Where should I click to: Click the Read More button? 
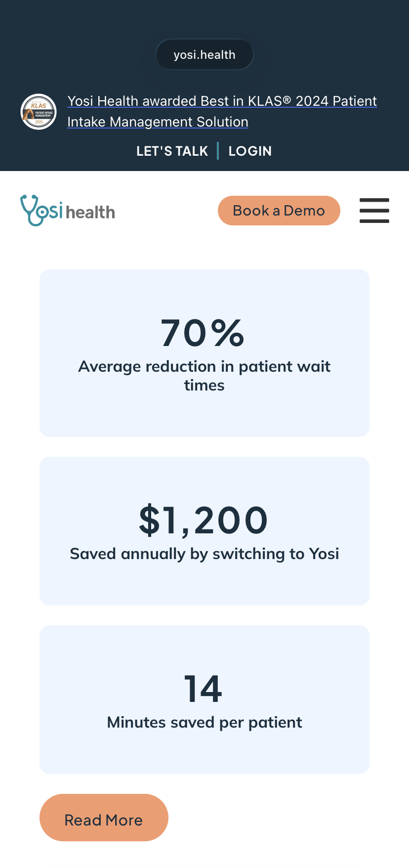click(104, 818)
